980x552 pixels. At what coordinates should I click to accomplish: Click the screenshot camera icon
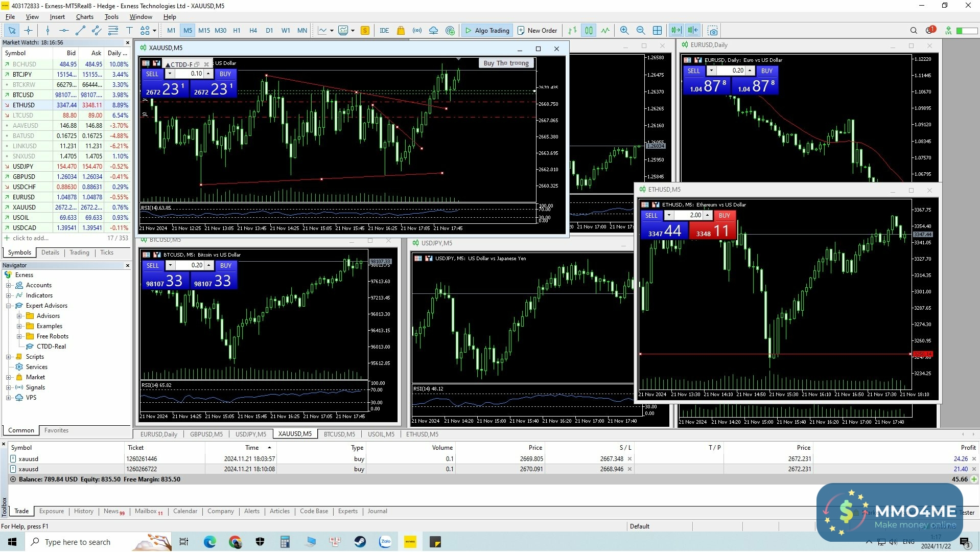coord(713,31)
